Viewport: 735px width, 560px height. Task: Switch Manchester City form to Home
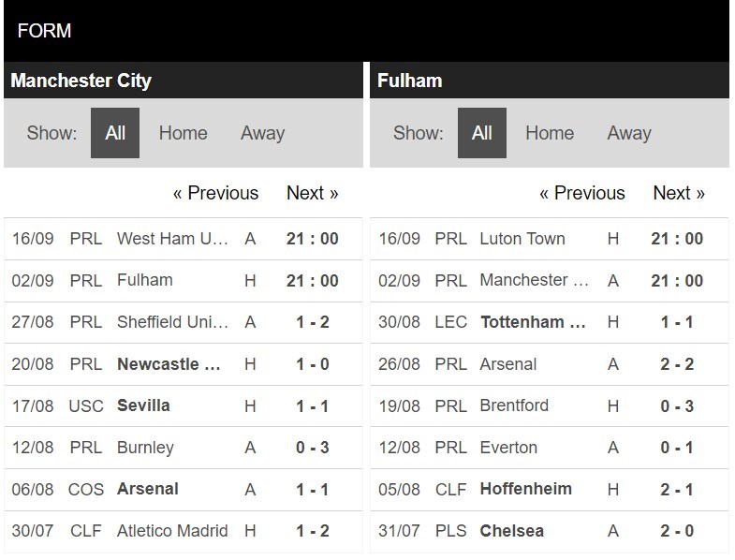click(183, 133)
